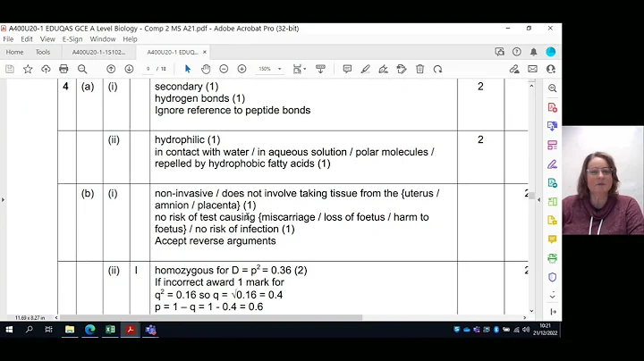This screenshot has height=361, width=644.
Task: Open Microsoft Edge from the taskbar
Action: [90, 330]
